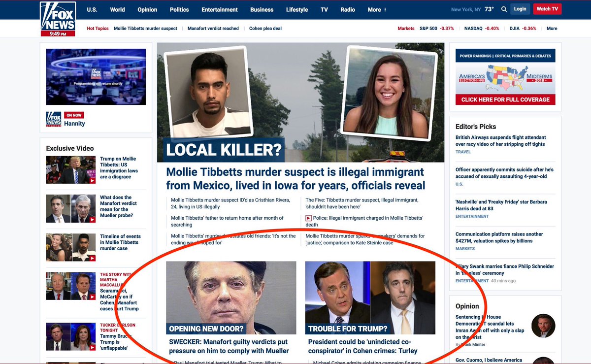The image size is (591, 364).
Task: Click the Fox News channel logo beside Hannity
Action: pos(54,119)
